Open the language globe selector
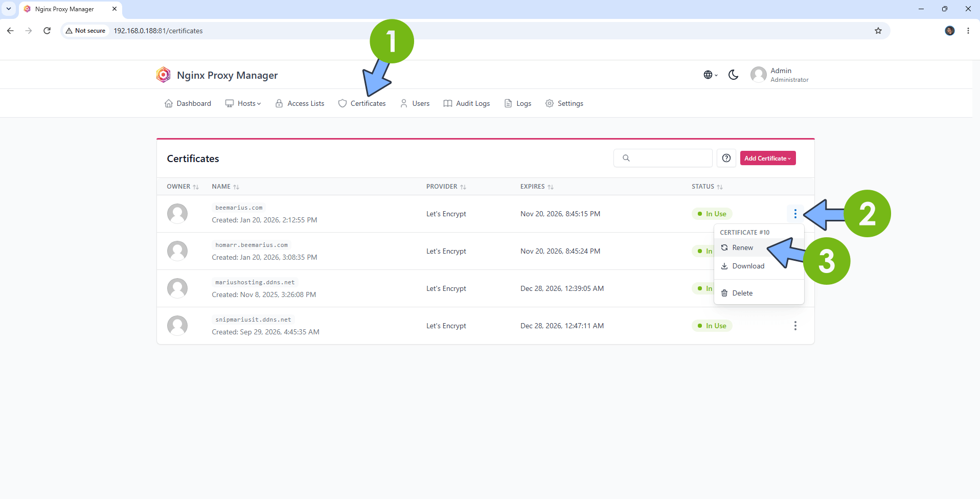 click(x=710, y=75)
